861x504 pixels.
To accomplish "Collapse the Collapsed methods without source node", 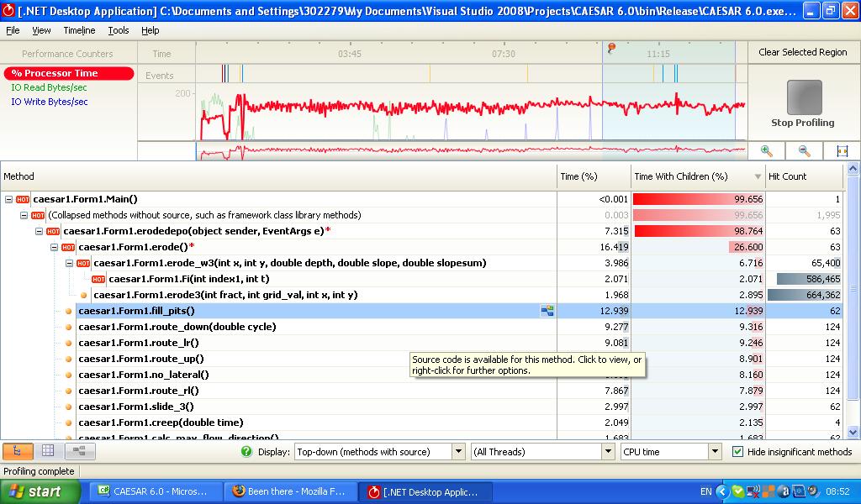I will click(x=24, y=216).
